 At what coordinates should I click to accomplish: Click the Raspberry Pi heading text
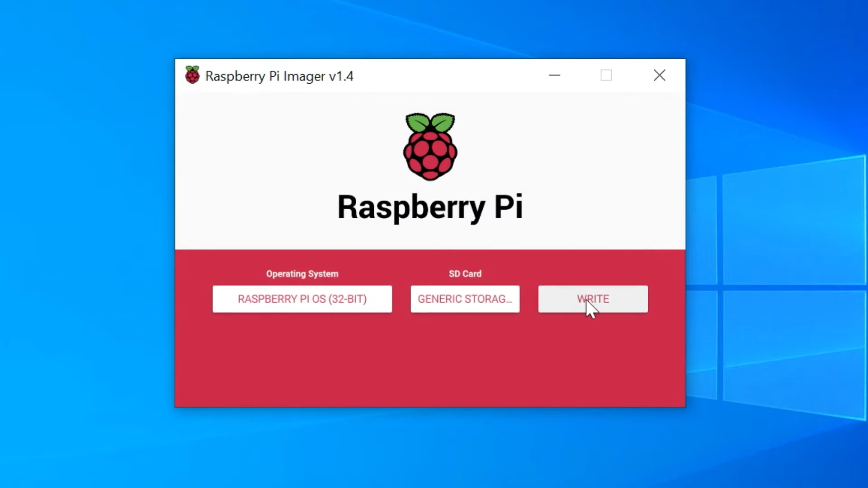(x=429, y=207)
